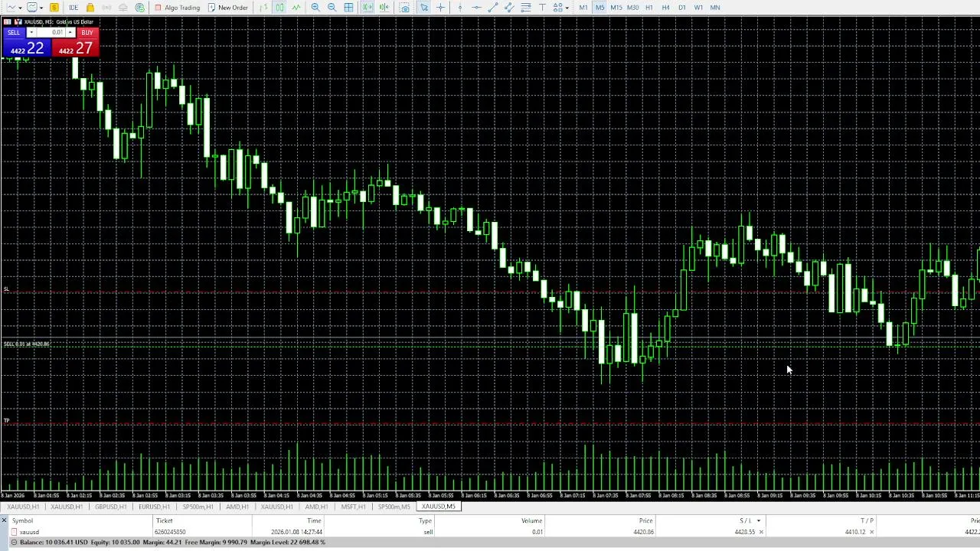Select the horizontal line drawing tool
Viewport: 980px width, 551px height.
click(476, 8)
